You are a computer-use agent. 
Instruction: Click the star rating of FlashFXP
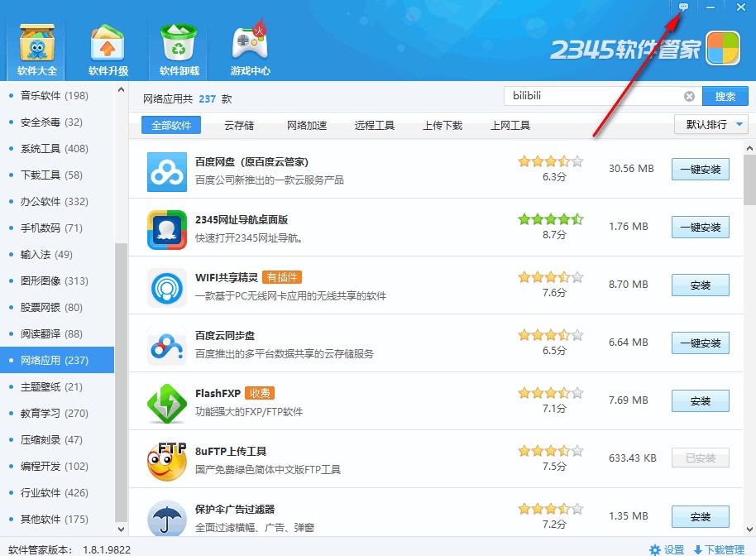coord(551,392)
